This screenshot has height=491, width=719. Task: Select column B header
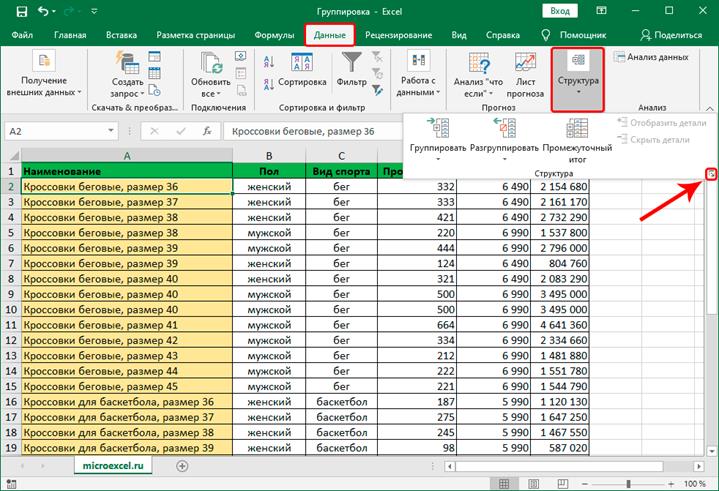click(x=269, y=155)
